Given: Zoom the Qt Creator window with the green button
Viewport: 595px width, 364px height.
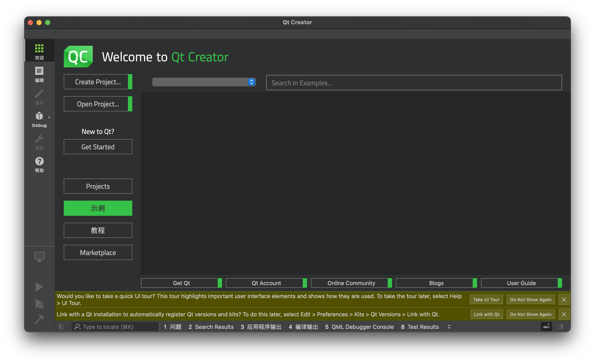Looking at the screenshot, I should 48,23.
